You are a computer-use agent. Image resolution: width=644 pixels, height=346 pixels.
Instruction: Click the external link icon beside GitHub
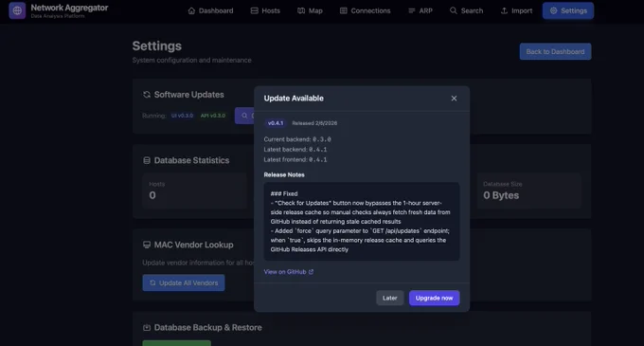point(311,272)
